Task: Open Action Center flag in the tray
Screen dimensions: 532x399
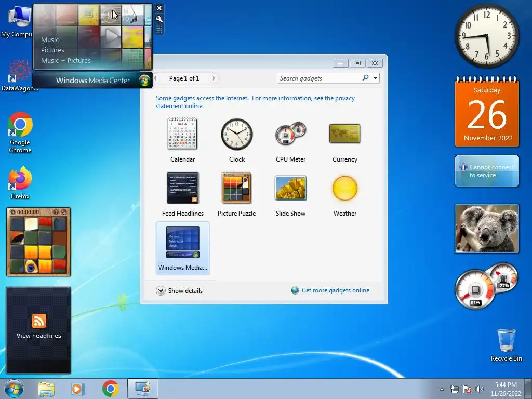Action: [467, 389]
